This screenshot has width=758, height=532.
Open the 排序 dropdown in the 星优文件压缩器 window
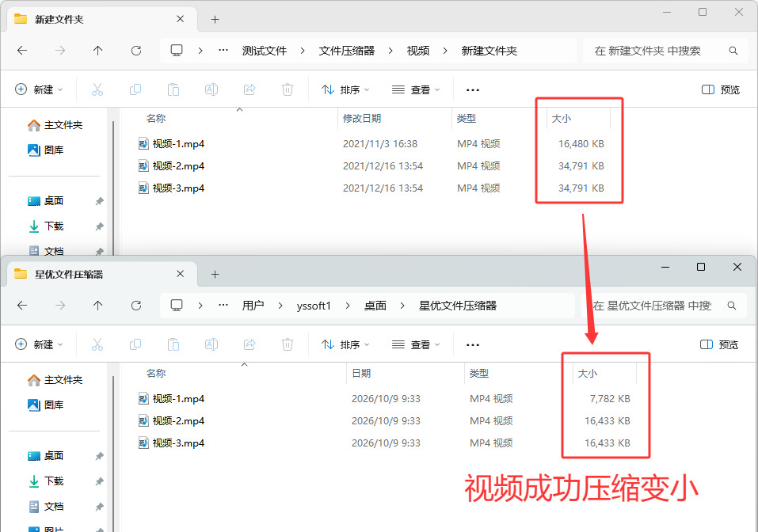pos(345,344)
